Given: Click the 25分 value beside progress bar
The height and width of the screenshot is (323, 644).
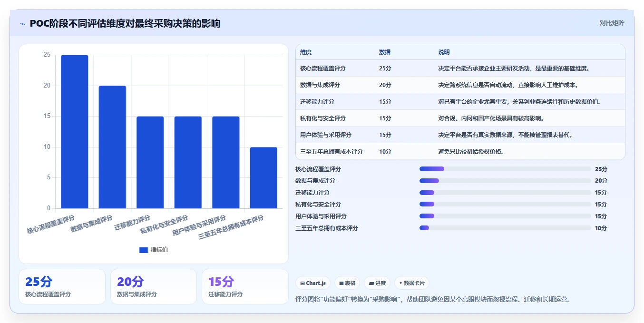Looking at the screenshot, I should [601, 169].
